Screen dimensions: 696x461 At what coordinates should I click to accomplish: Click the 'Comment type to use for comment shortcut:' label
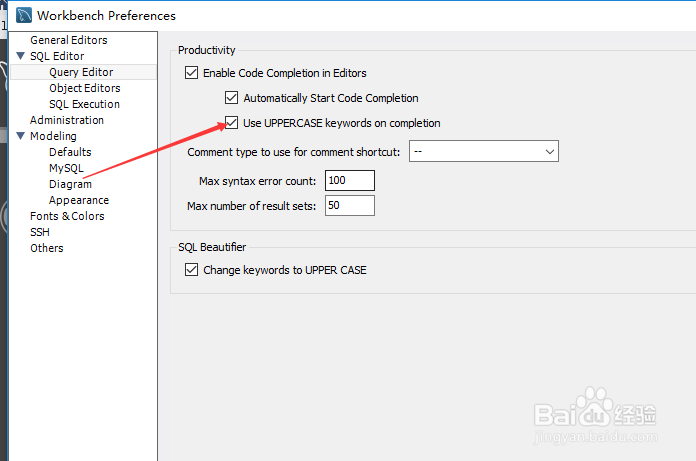tap(293, 152)
